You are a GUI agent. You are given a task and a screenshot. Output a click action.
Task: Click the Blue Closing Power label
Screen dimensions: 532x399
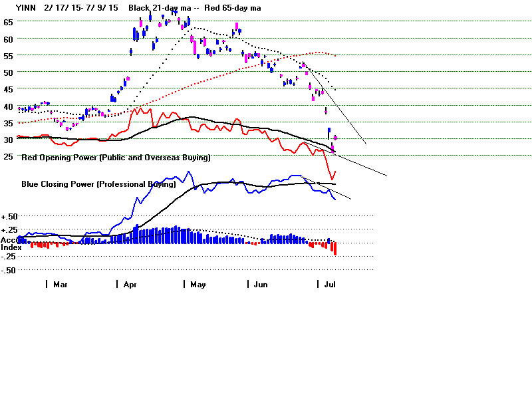[98, 184]
